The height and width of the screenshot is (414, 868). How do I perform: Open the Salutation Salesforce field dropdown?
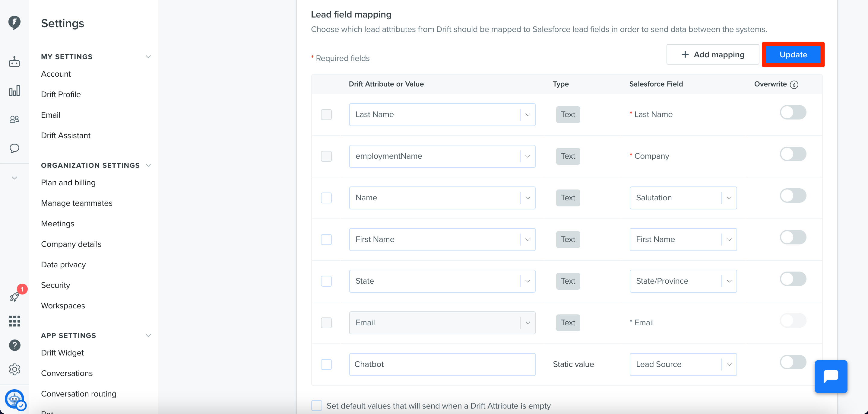pos(683,198)
